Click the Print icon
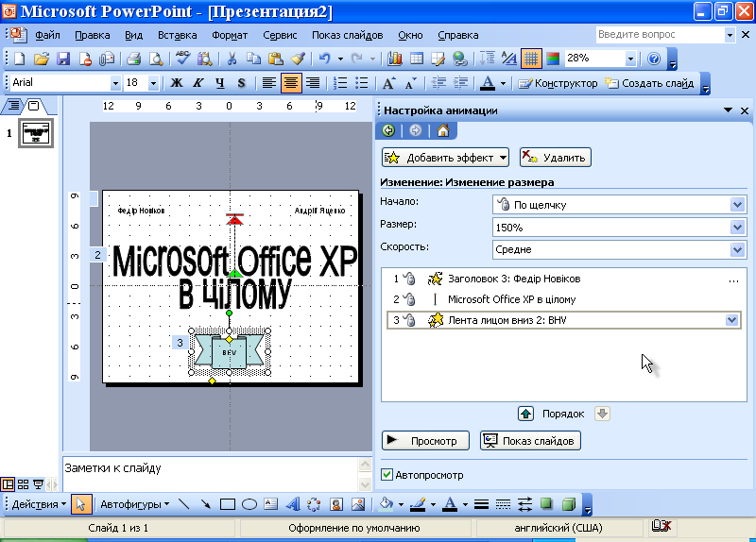Screen dimensions: 756x542 click(133, 59)
